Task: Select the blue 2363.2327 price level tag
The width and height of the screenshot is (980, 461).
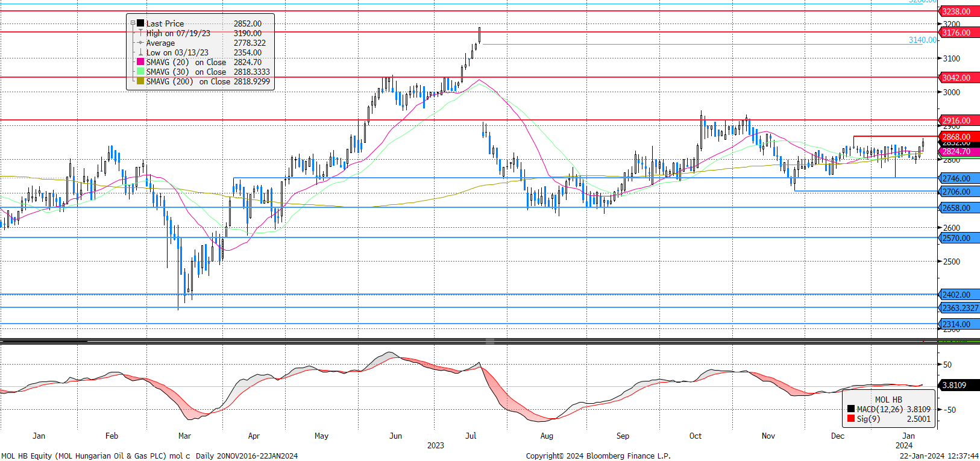Action: tap(960, 308)
